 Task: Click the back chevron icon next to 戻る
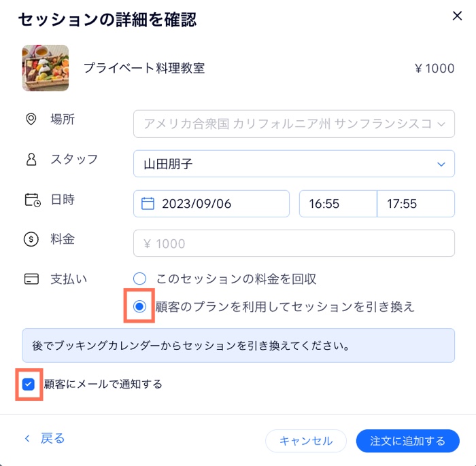27,438
